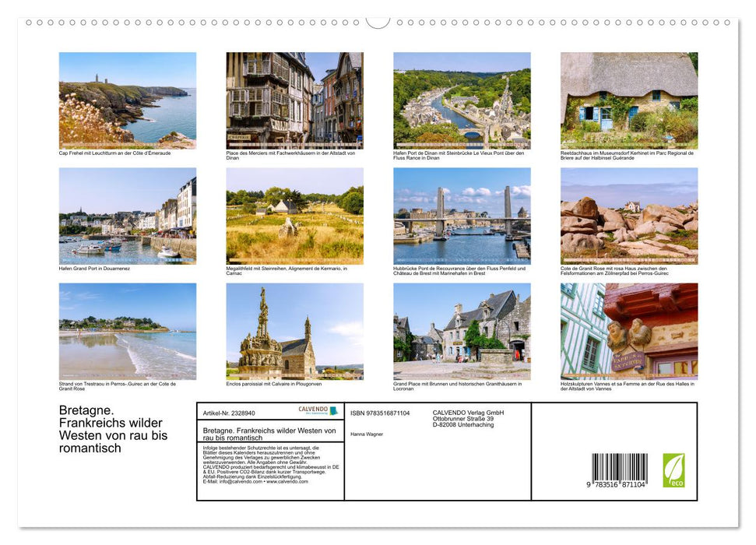Click the 'www.calvendo.com' website address
This screenshot has height=545, width=756.
pos(287,482)
